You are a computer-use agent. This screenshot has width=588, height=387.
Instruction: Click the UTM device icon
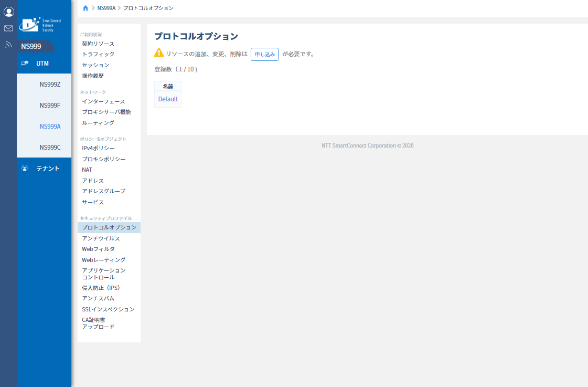[x=25, y=64]
